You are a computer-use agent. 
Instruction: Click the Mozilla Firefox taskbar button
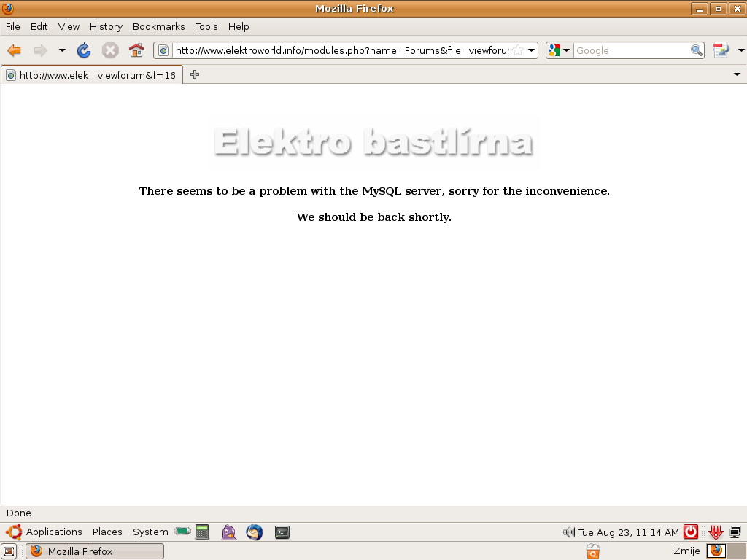point(95,551)
